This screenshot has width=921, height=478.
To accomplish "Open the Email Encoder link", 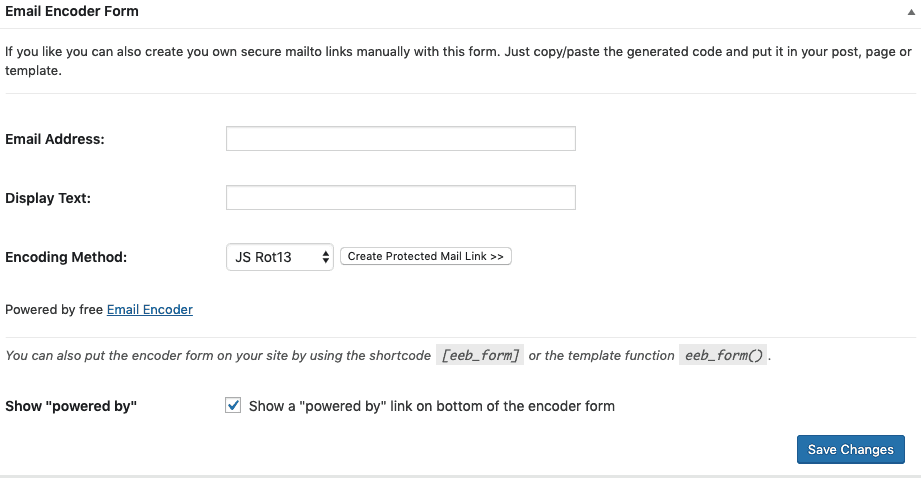I will coord(150,309).
